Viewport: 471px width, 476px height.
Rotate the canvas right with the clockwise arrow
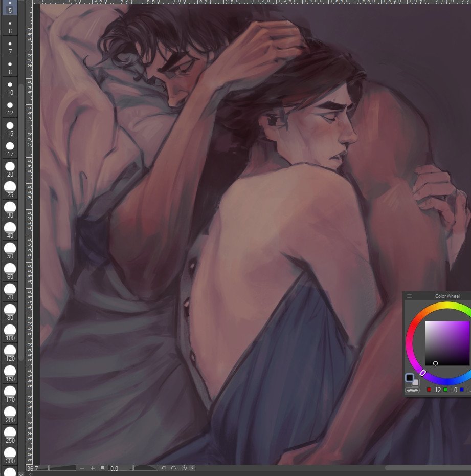pyautogui.click(x=174, y=468)
